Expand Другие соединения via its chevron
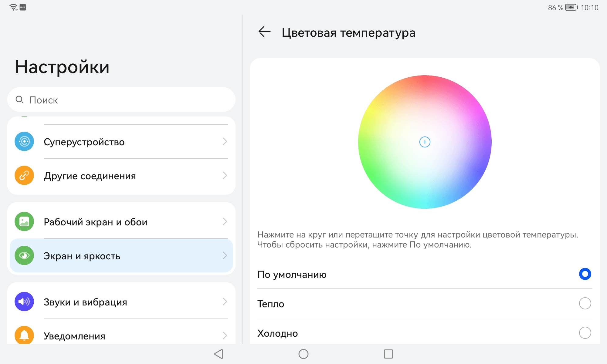Image resolution: width=607 pixels, height=364 pixels. (225, 175)
